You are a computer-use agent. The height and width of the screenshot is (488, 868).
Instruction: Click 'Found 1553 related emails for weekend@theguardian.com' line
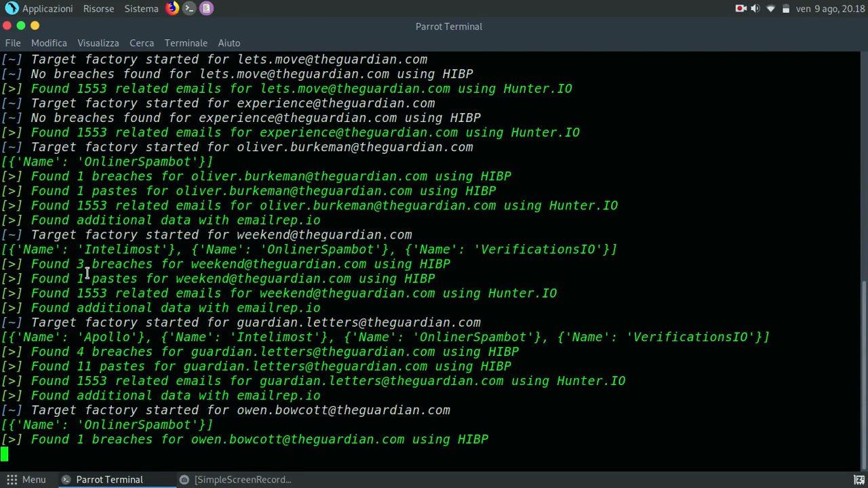click(279, 293)
